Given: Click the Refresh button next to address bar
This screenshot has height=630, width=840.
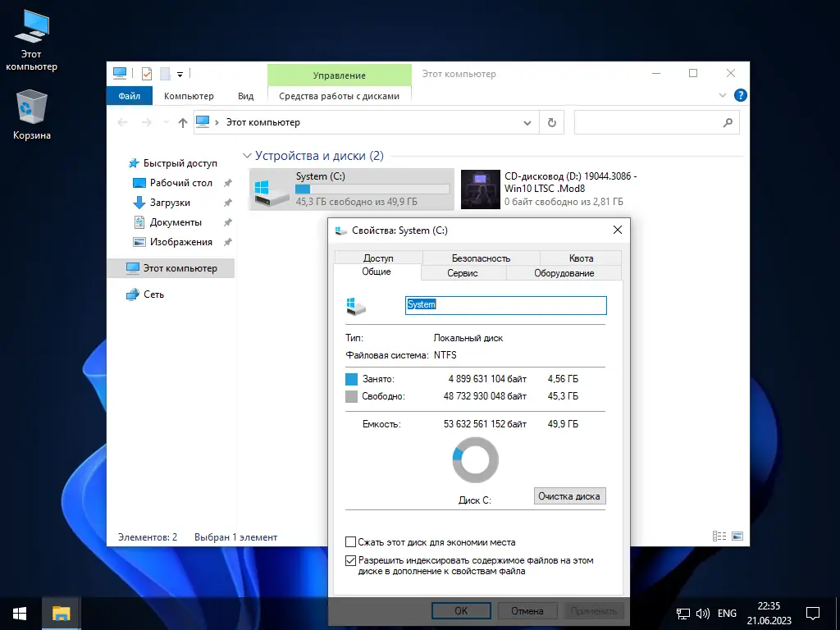Looking at the screenshot, I should click(x=552, y=123).
